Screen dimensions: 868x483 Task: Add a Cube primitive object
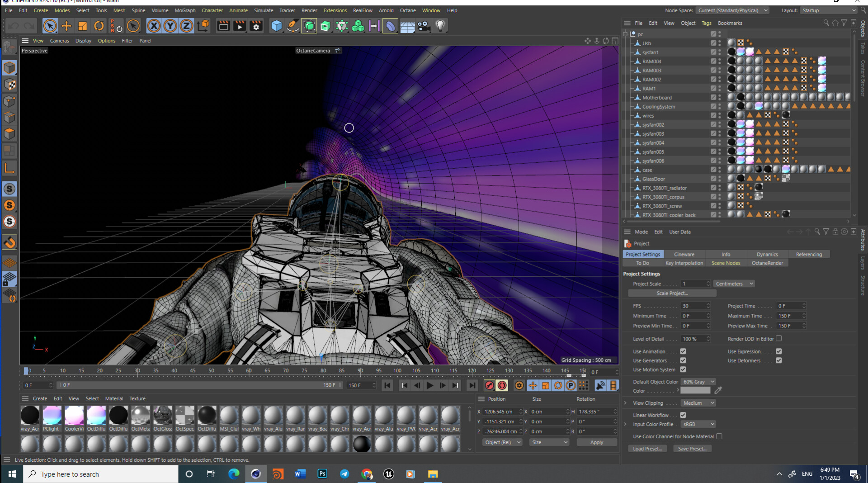(276, 26)
